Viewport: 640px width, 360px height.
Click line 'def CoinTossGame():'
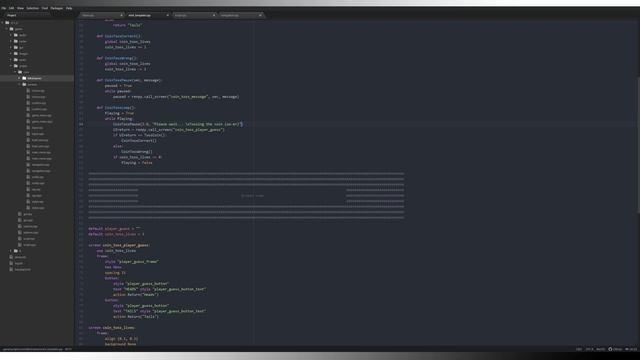click(116, 108)
